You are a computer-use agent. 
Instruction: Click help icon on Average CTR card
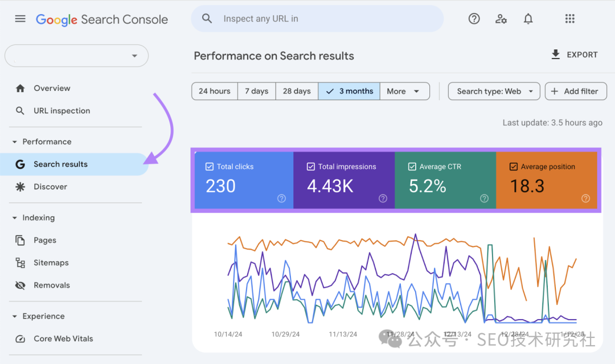click(485, 198)
